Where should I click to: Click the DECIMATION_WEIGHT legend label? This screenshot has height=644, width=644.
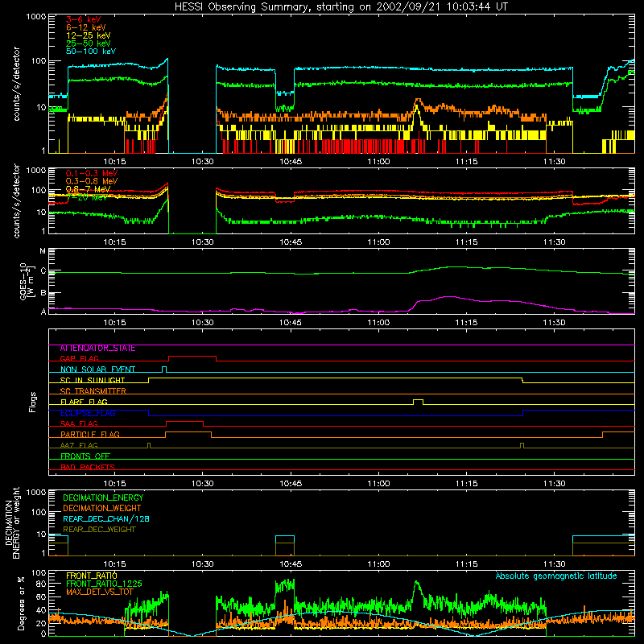coord(102,508)
